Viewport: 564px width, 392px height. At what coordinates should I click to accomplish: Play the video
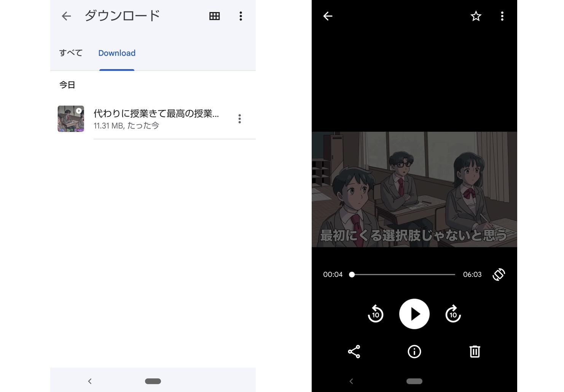414,314
